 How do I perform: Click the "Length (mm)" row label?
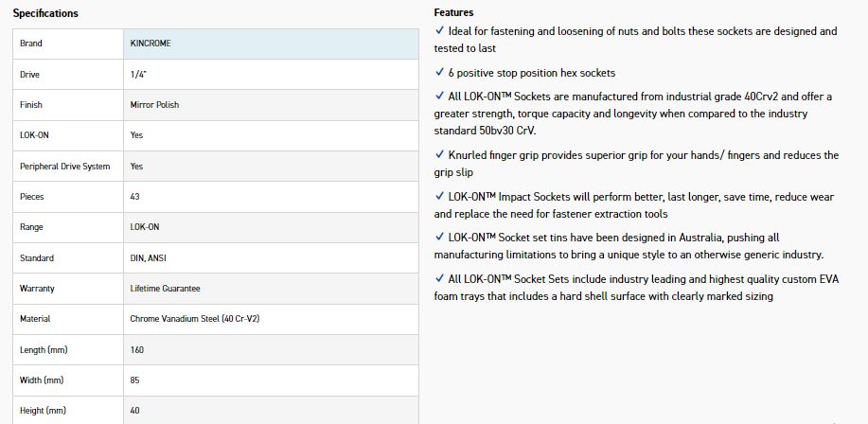44,350
